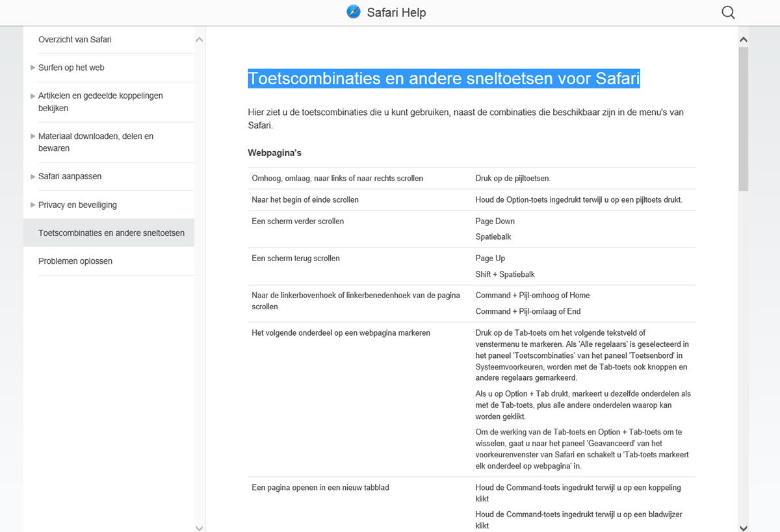Select the 'Privacy en beveiliging' sidebar label
This screenshot has height=532, width=780.
click(x=77, y=205)
